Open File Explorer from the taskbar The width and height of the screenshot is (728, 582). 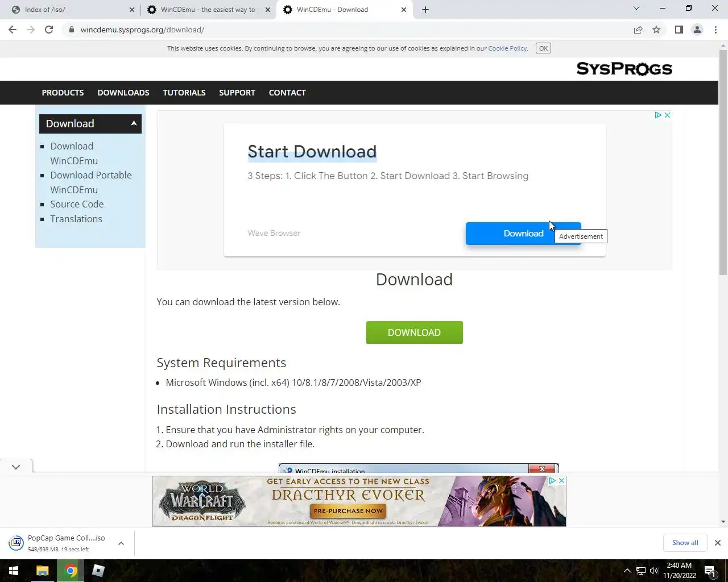pos(43,571)
